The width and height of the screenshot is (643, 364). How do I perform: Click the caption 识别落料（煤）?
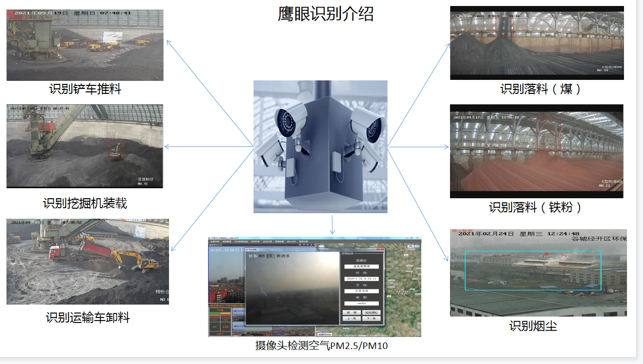(542, 89)
